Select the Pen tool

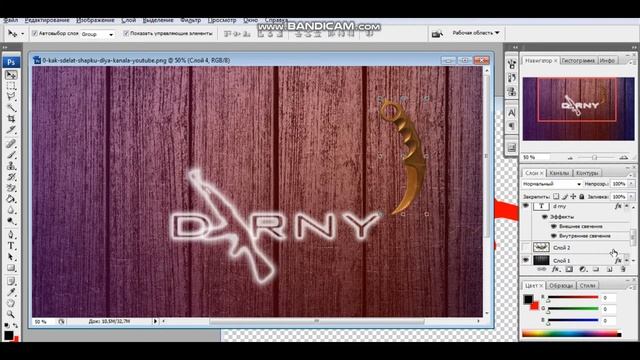click(x=11, y=235)
